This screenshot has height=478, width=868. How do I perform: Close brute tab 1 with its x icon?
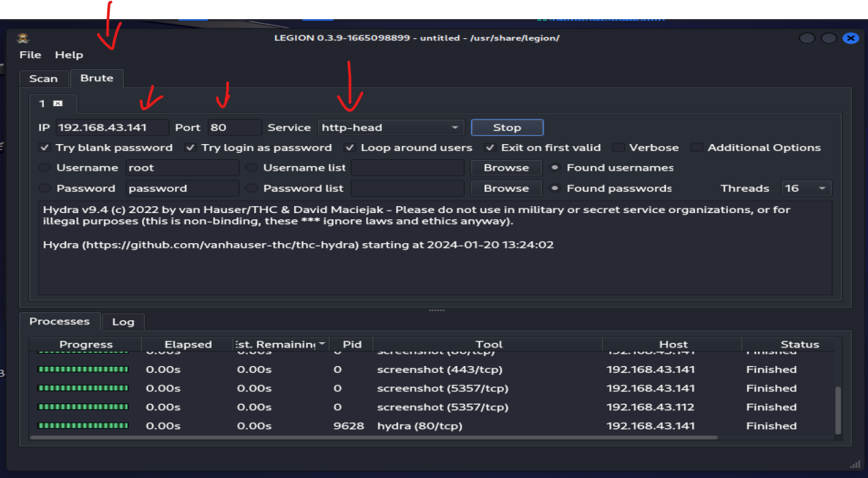pos(58,104)
